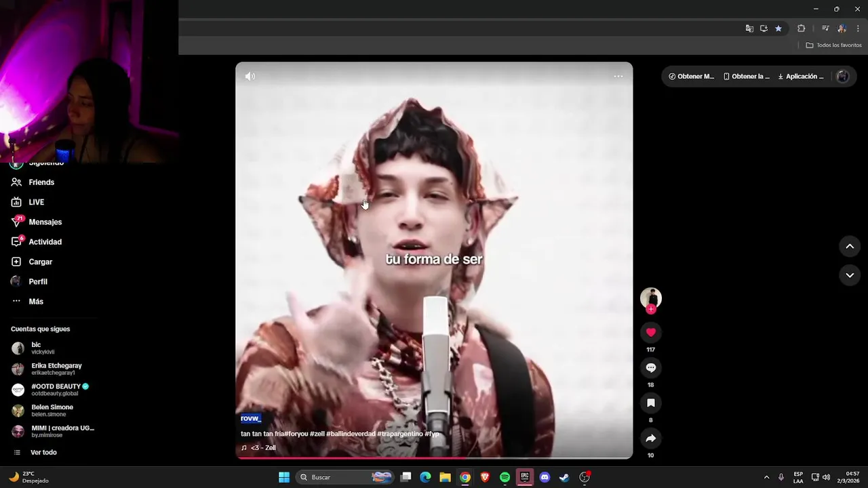The width and height of the screenshot is (868, 488).
Task: Click the Obtener la... phone button
Action: click(747, 77)
